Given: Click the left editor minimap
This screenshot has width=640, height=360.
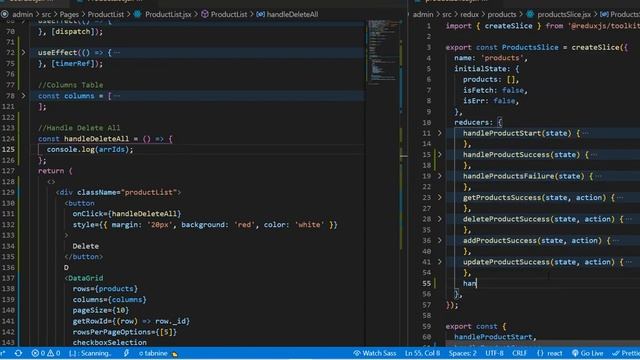Looking at the screenshot, I should [x=383, y=52].
